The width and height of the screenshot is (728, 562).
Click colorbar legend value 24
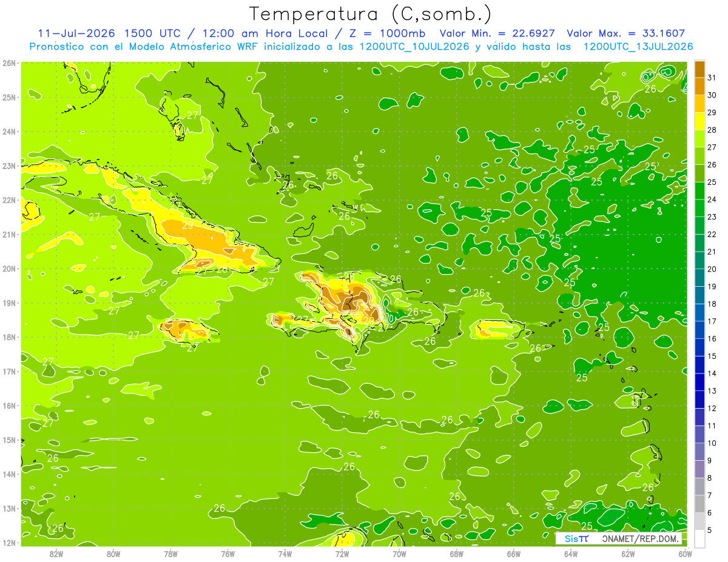(x=712, y=199)
